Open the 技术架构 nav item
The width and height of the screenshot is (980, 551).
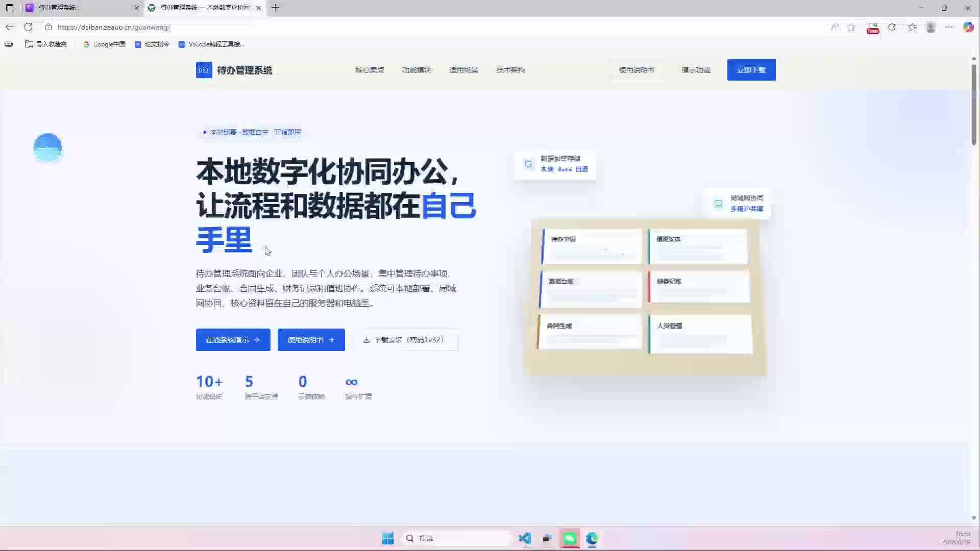pos(510,70)
